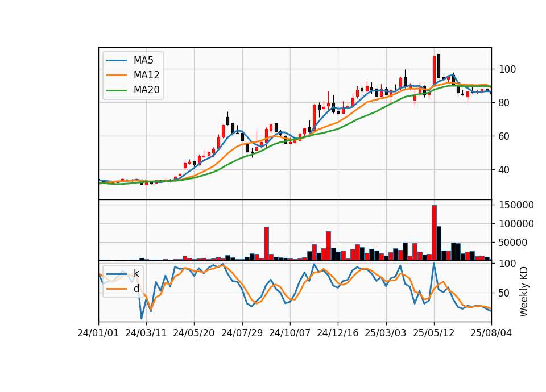Click the 25/08/04 date axis label

pyautogui.click(x=491, y=333)
